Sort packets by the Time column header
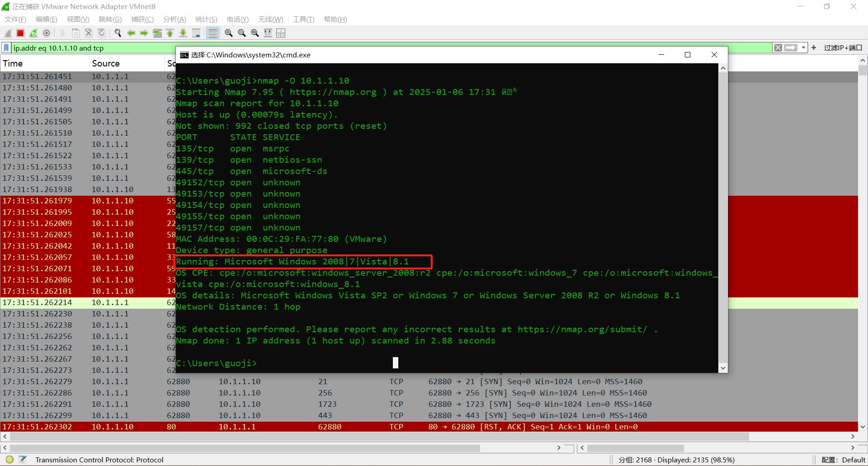The width and height of the screenshot is (868, 466). pos(45,64)
